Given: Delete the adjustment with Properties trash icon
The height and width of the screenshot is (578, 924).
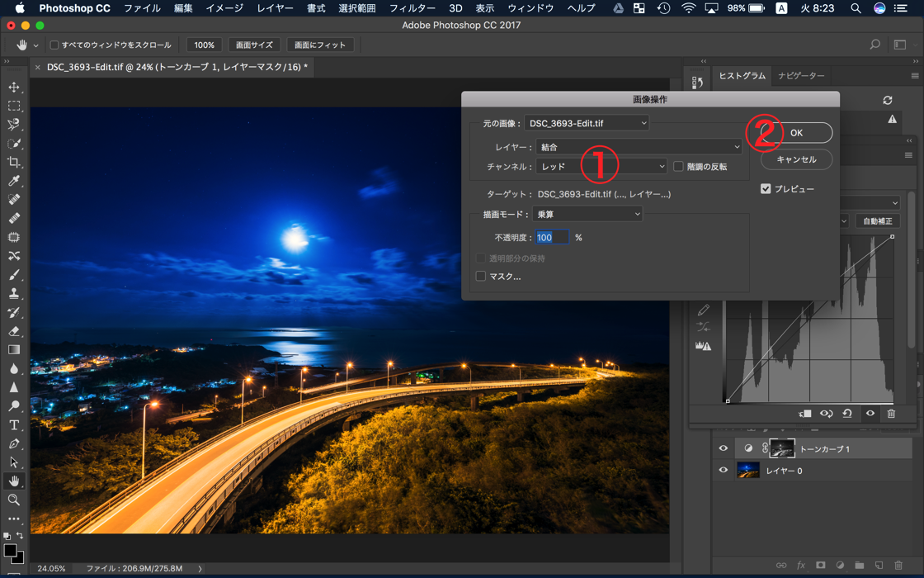Looking at the screenshot, I should (891, 414).
